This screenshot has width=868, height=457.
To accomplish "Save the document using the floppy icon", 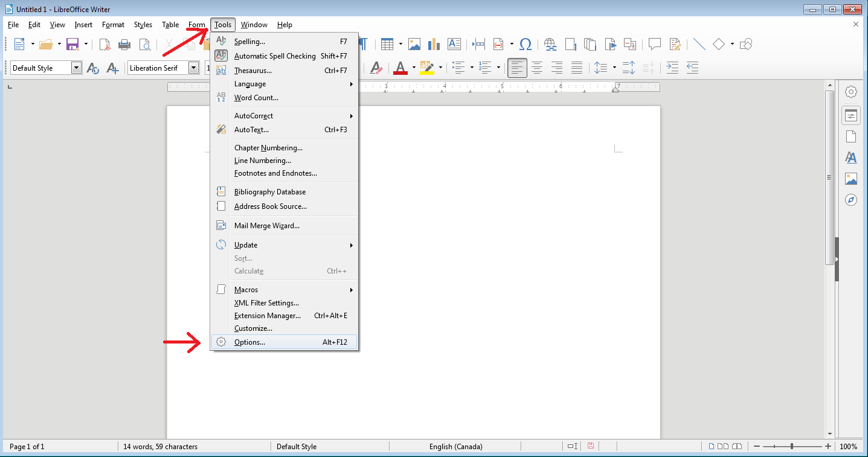I will pyautogui.click(x=72, y=44).
